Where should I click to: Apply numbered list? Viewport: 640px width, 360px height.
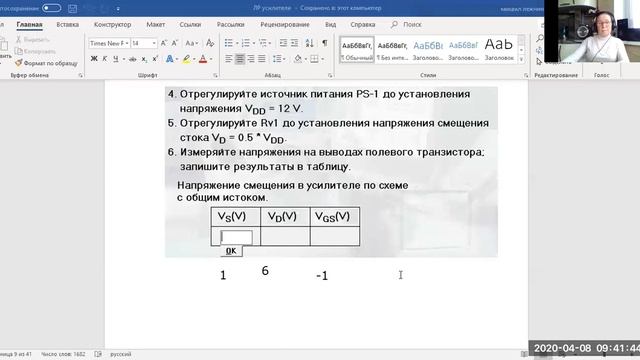coord(245,43)
